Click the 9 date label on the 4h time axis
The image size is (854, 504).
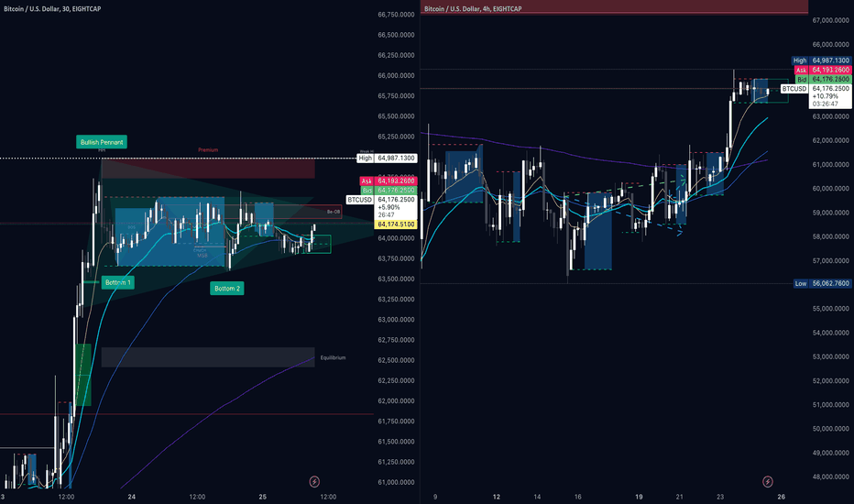pyautogui.click(x=434, y=497)
